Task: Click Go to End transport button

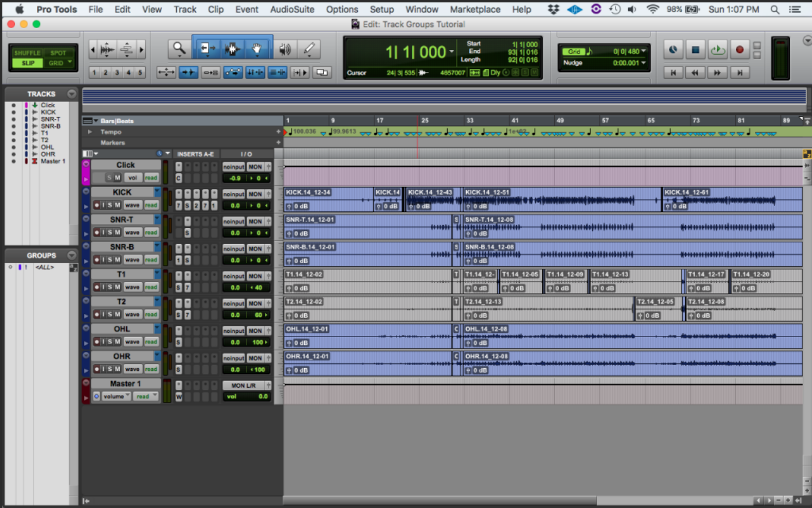Action: [x=739, y=73]
